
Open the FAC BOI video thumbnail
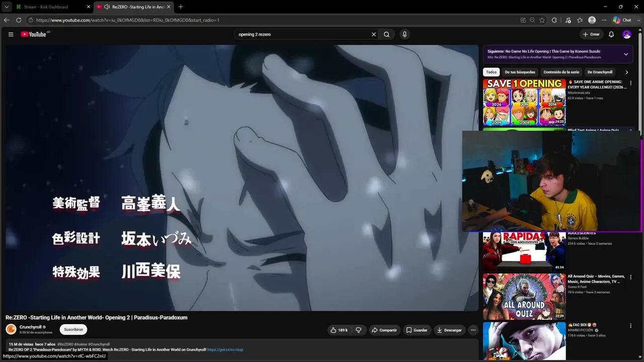(524, 341)
